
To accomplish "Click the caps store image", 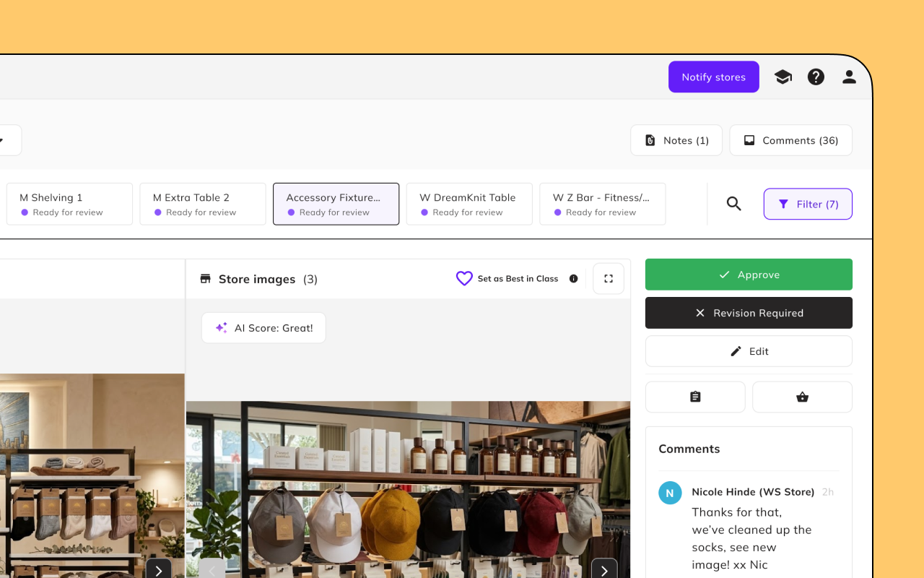I will 408,489.
